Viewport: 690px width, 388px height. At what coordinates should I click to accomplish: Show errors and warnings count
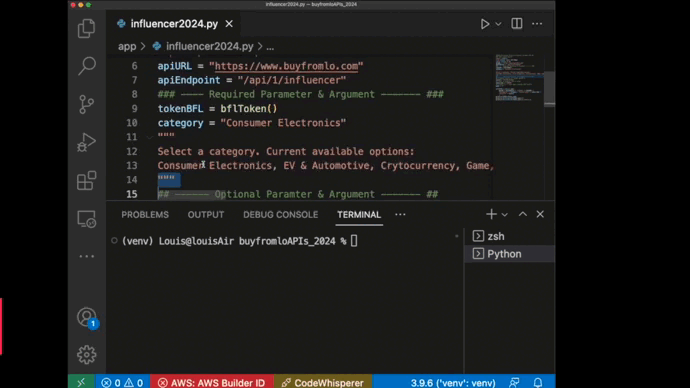(122, 382)
